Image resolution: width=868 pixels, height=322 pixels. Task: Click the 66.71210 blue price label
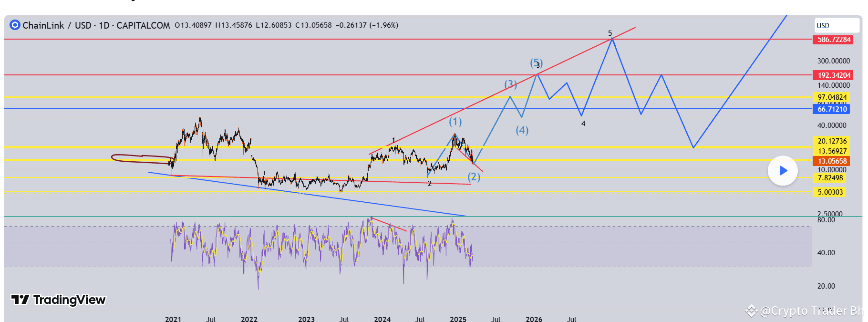pyautogui.click(x=832, y=109)
